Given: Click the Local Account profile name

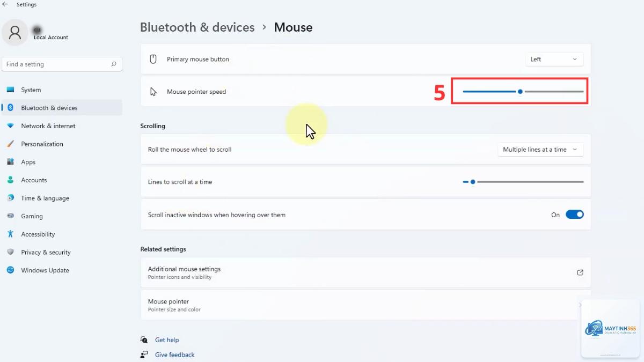Looking at the screenshot, I should coord(51,38).
